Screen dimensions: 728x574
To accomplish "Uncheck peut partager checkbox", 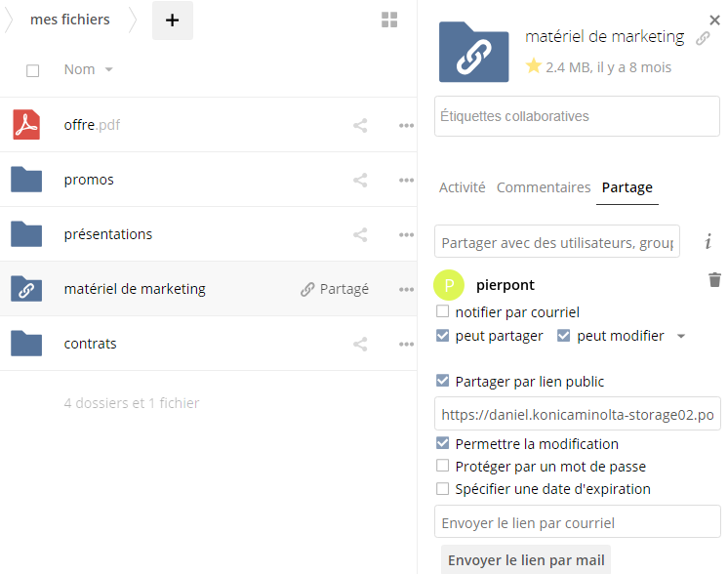I will (x=443, y=336).
